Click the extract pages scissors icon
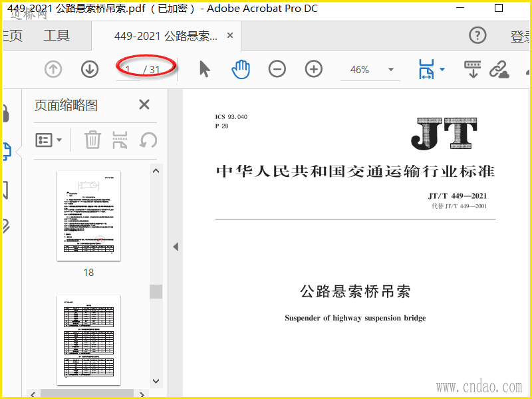Viewport: 532px width, 399px height. (x=120, y=140)
